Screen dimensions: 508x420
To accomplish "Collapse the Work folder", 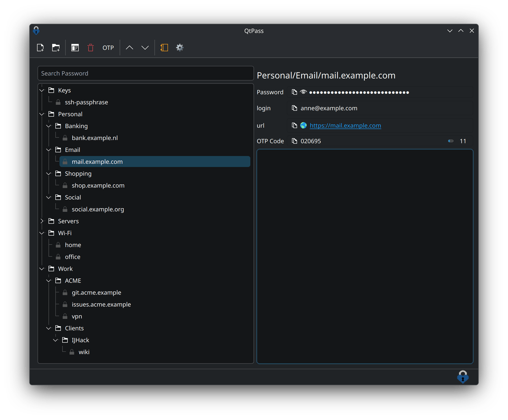I will (x=42, y=269).
